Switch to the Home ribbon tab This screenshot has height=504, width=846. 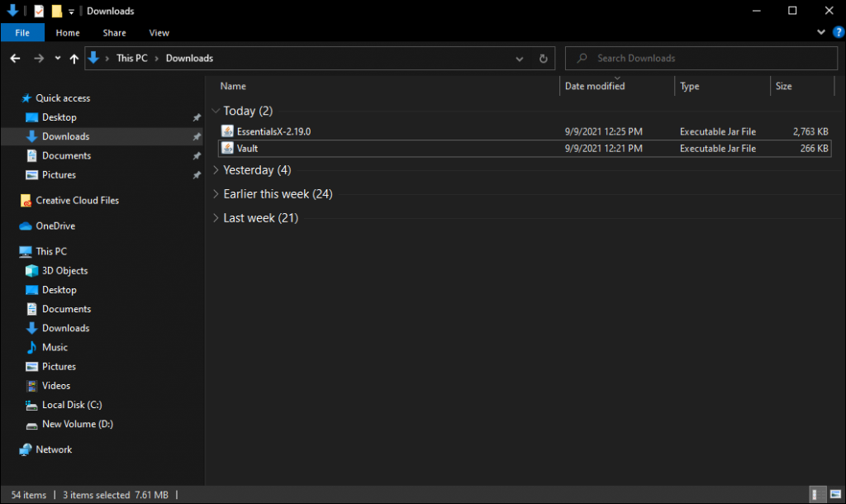pos(68,33)
